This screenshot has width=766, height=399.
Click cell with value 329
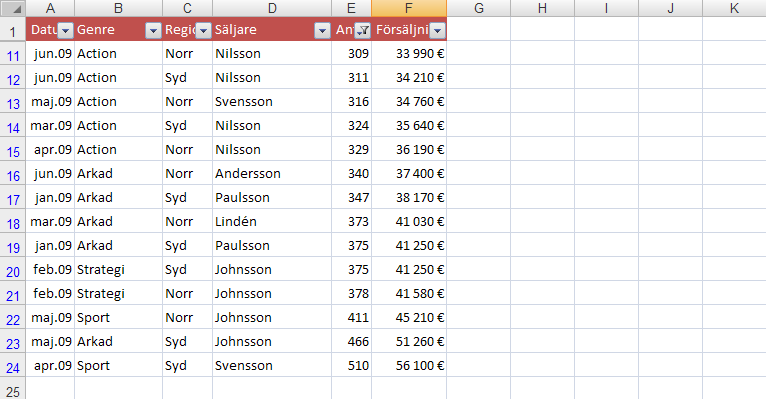(x=351, y=149)
